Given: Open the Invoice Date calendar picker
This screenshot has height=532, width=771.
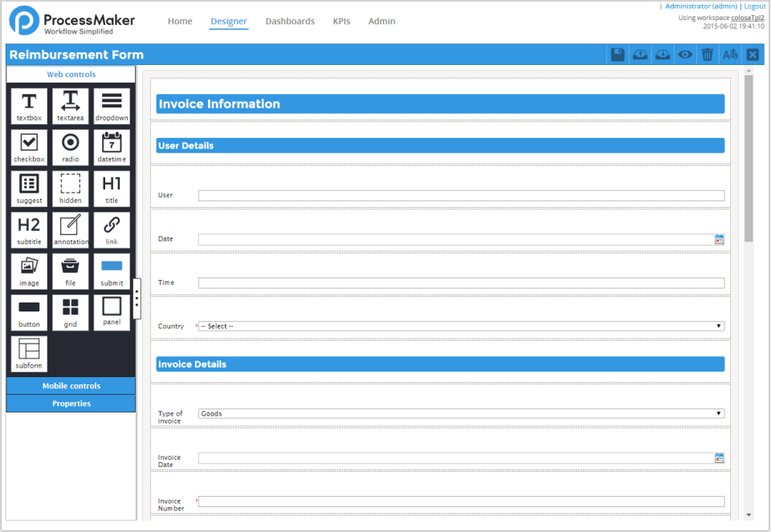Looking at the screenshot, I should 718,457.
